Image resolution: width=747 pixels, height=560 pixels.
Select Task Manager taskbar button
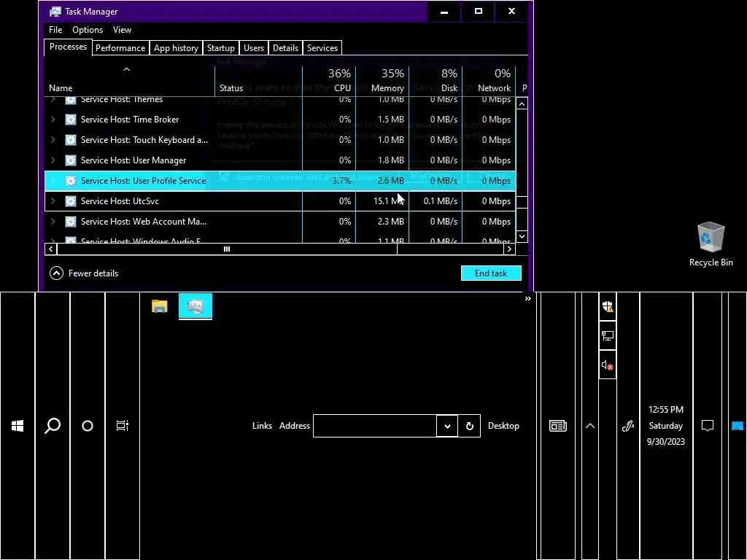click(196, 306)
